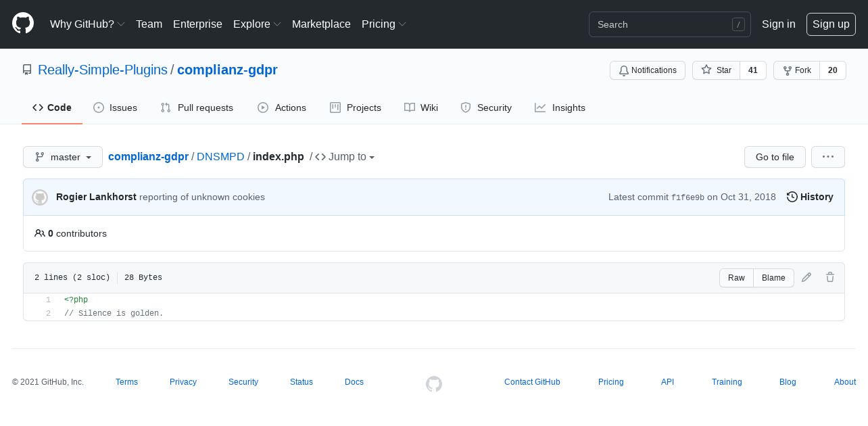868x426 pixels.
Task: Click the Terms footer link
Action: [126, 382]
